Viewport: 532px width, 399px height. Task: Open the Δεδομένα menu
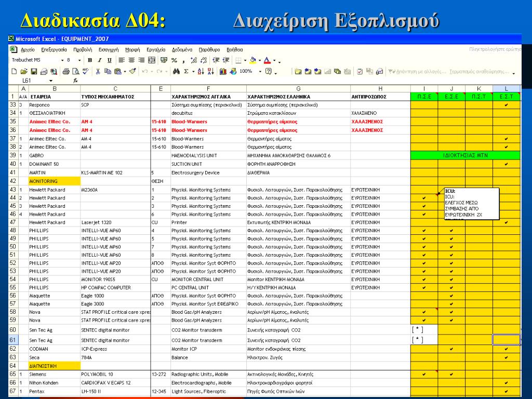tap(182, 49)
